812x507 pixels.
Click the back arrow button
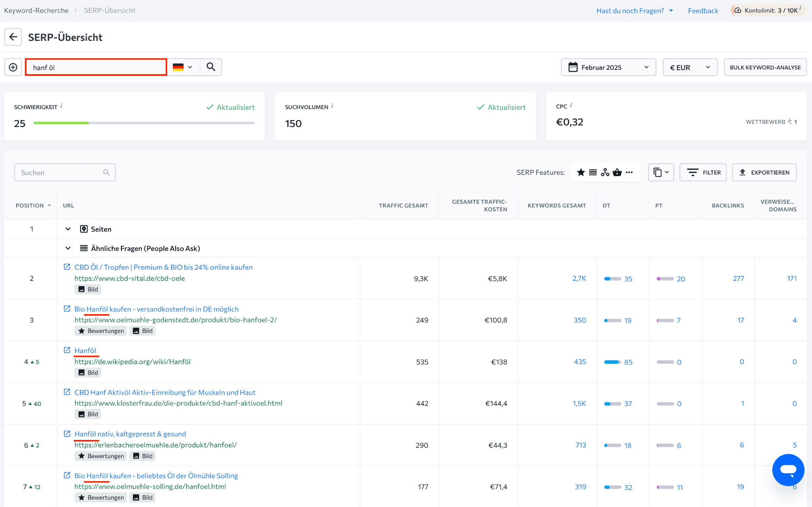coord(13,37)
